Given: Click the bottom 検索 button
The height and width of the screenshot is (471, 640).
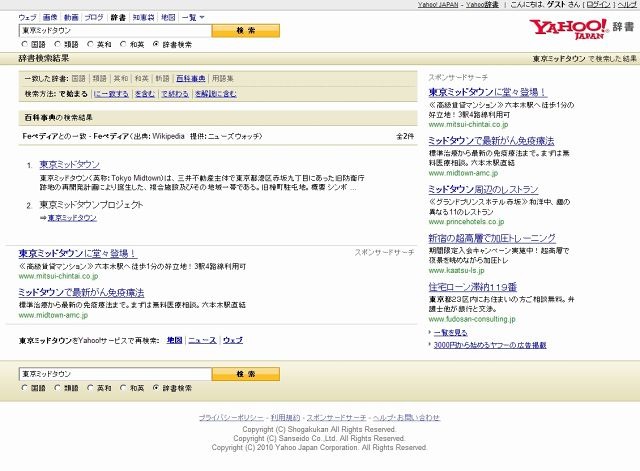Looking at the screenshot, I should pyautogui.click(x=246, y=374).
